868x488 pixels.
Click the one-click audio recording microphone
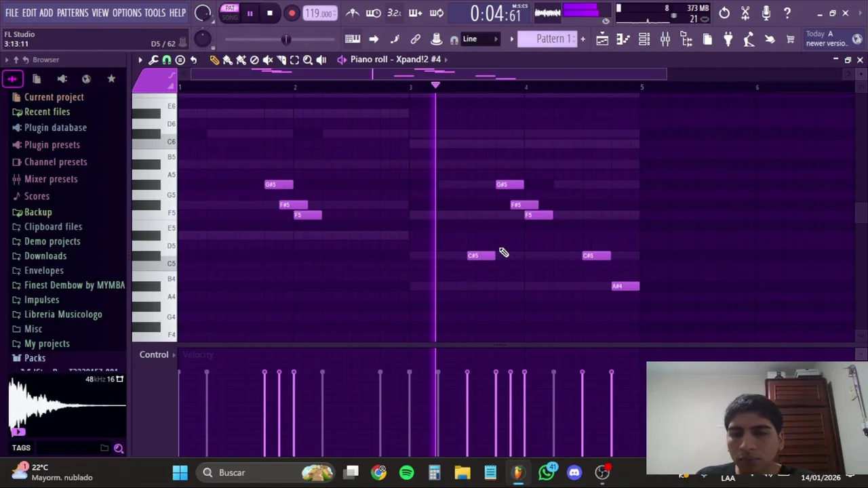(766, 13)
